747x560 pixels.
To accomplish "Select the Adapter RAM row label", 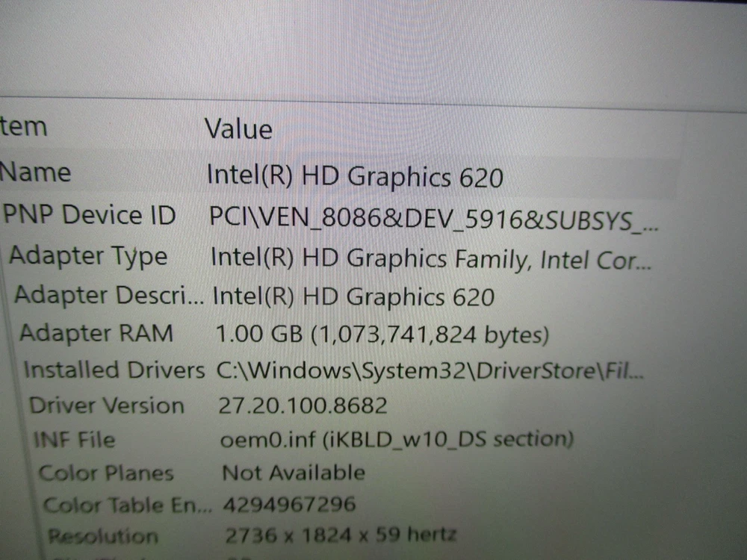I will pos(96,333).
